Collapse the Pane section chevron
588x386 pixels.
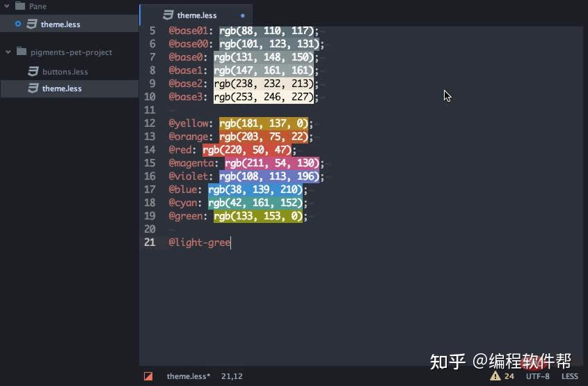[x=7, y=6]
